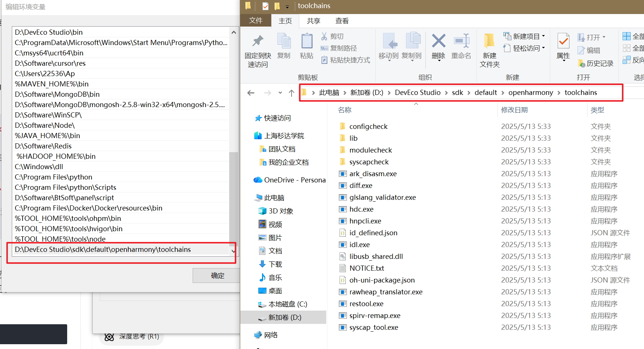The height and width of the screenshot is (349, 644).
Task: Click the Cut scissors icon
Action: [324, 36]
